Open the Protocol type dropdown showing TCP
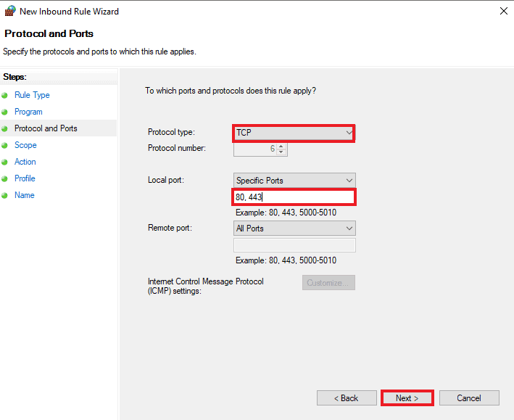 (294, 133)
